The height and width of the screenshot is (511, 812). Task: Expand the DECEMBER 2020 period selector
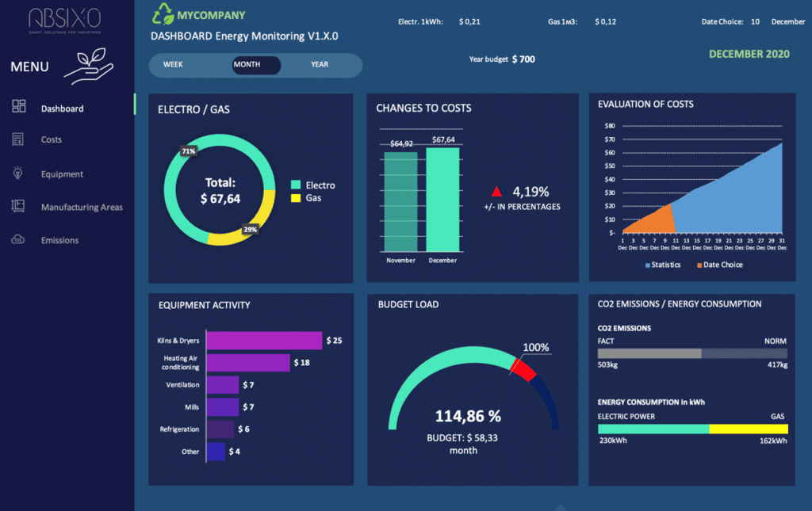tap(749, 53)
